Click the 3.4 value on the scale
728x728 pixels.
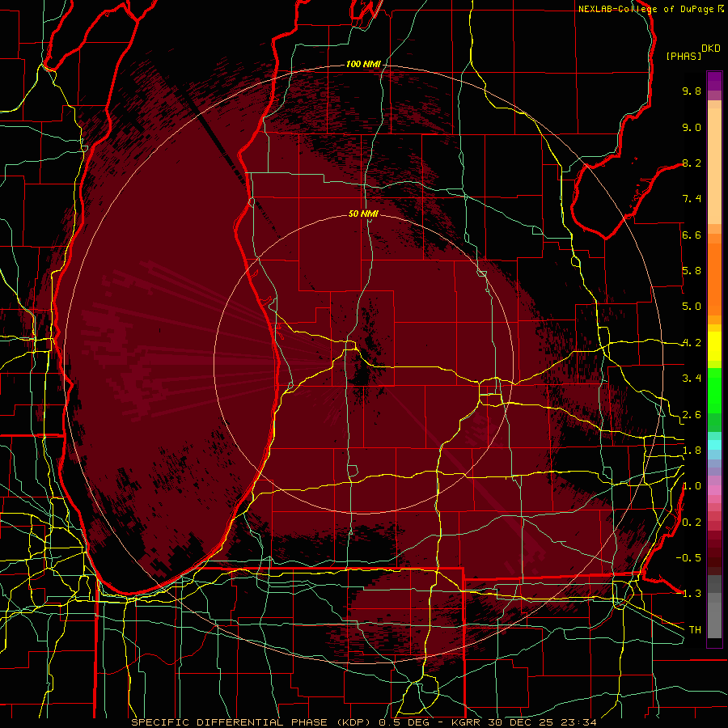pyautogui.click(x=692, y=379)
